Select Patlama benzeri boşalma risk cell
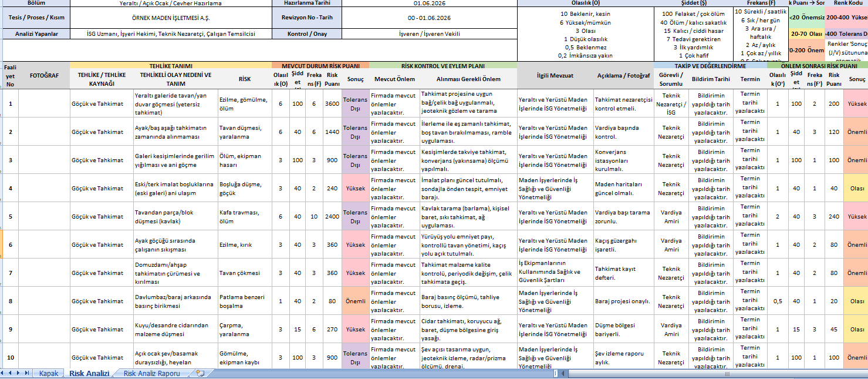This screenshot has width=868, height=379. tap(245, 301)
